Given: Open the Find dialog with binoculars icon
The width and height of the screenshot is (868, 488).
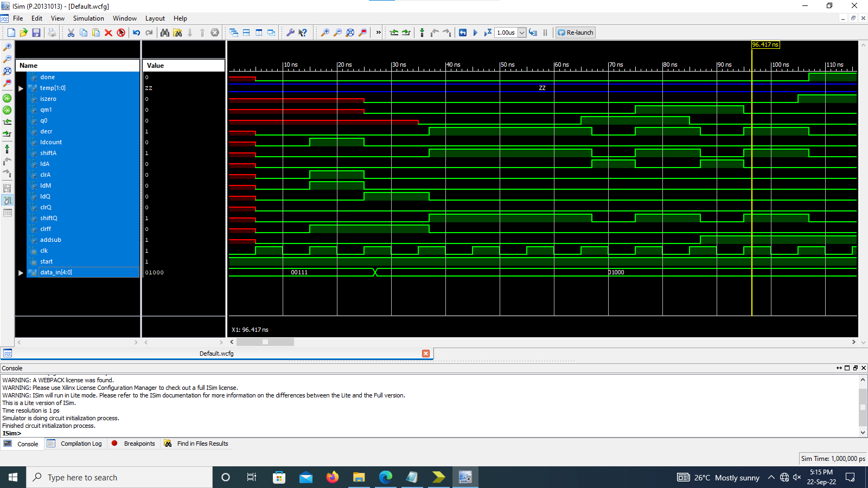Looking at the screenshot, I should pyautogui.click(x=165, y=33).
